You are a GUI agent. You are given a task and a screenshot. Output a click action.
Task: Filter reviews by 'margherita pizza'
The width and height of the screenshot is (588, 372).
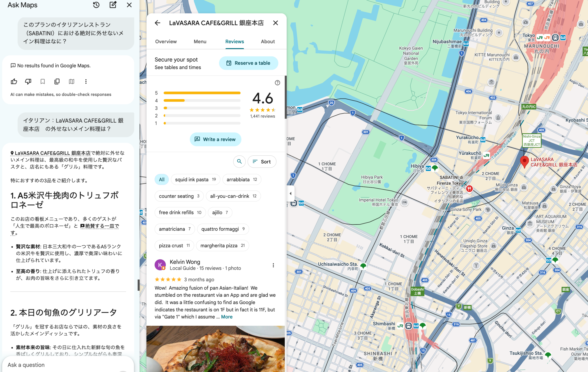pyautogui.click(x=222, y=246)
